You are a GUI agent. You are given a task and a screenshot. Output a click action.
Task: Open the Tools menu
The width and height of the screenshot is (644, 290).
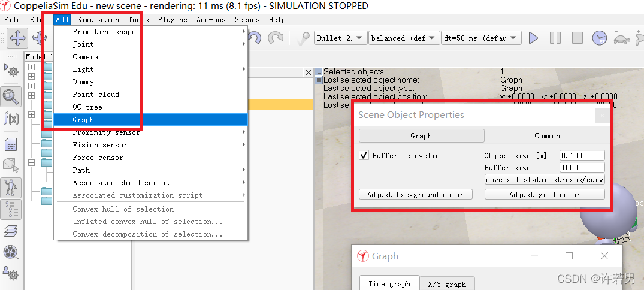pyautogui.click(x=138, y=20)
